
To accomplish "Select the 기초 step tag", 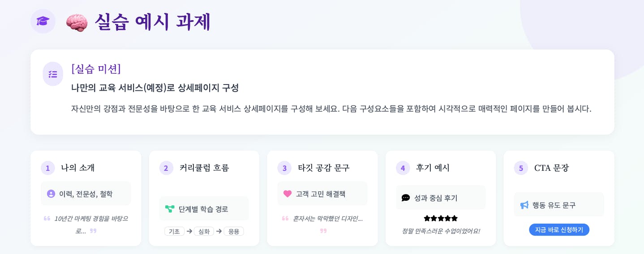I will pyautogui.click(x=175, y=231).
